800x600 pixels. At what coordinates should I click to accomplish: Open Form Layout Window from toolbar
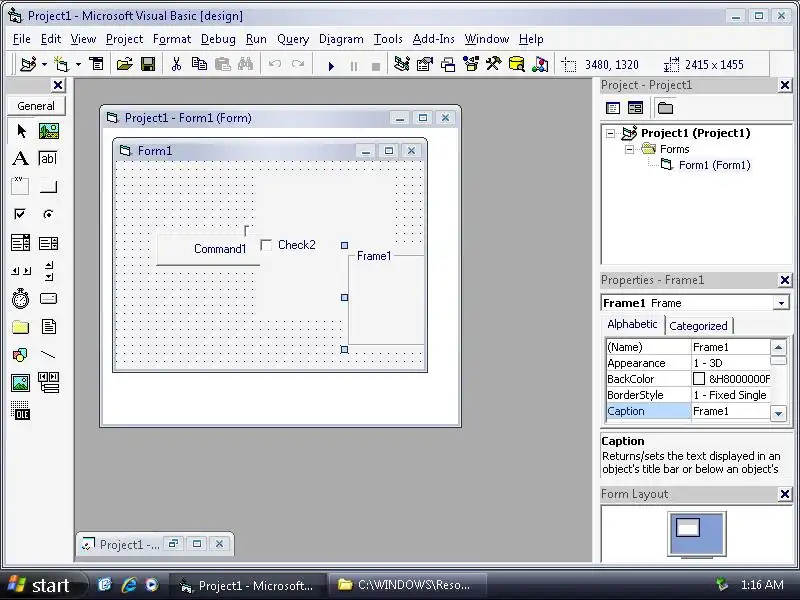[x=447, y=64]
